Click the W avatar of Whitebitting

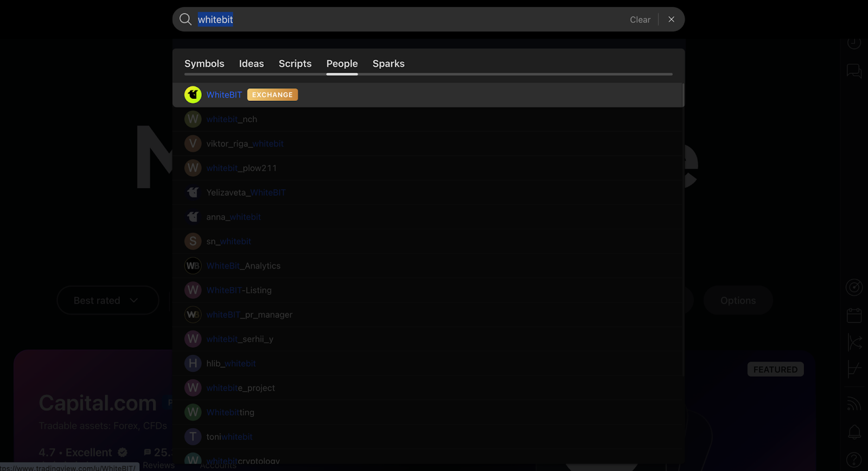pyautogui.click(x=193, y=412)
